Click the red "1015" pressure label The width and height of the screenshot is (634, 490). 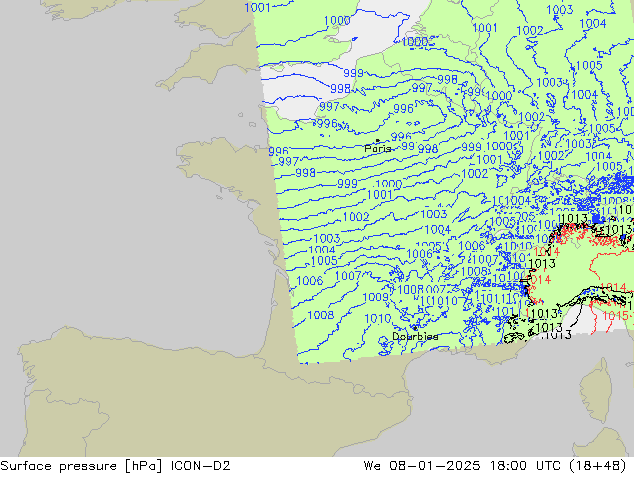(x=615, y=315)
